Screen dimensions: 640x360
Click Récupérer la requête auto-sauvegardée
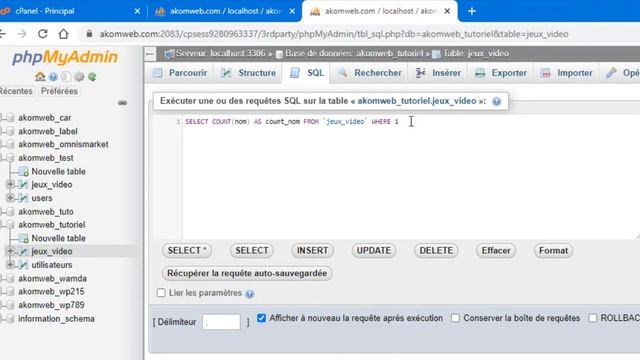247,273
